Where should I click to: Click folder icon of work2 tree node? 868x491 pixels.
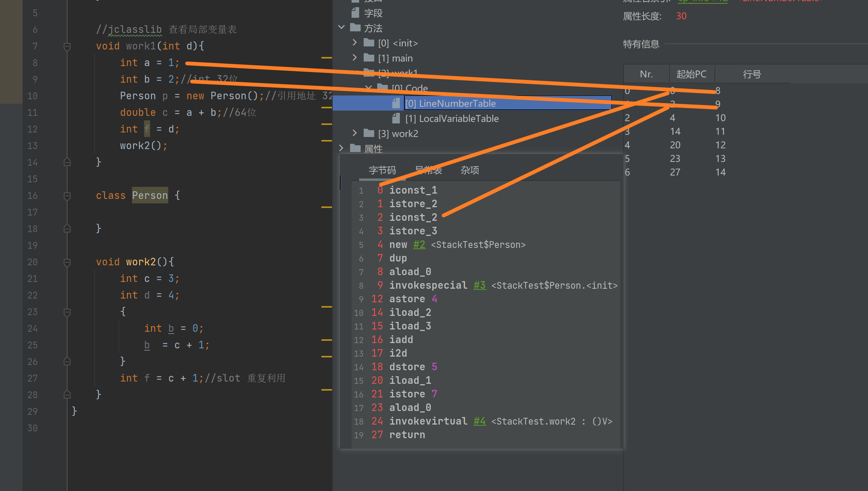click(x=369, y=133)
